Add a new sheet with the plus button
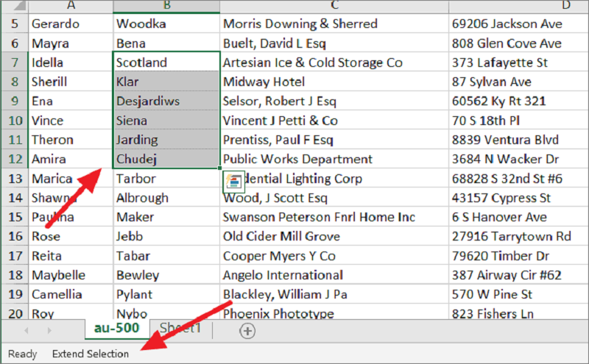 coord(247,331)
